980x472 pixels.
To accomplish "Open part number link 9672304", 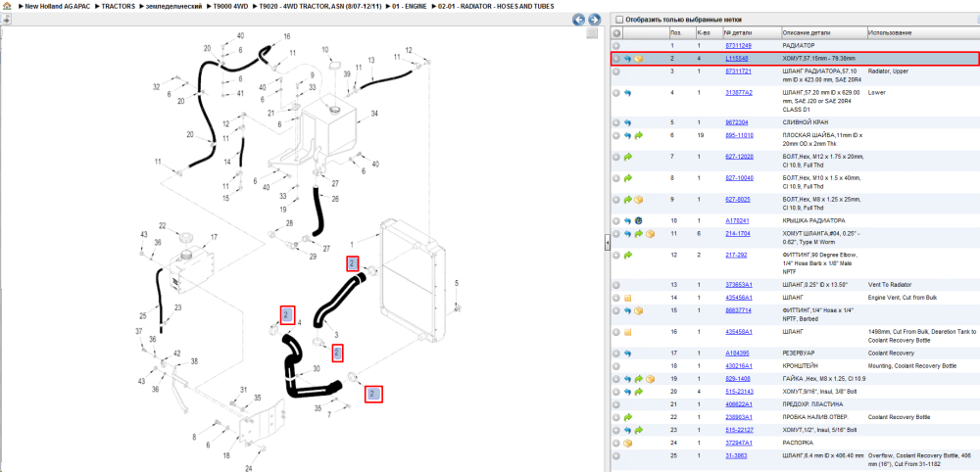I will point(737,122).
